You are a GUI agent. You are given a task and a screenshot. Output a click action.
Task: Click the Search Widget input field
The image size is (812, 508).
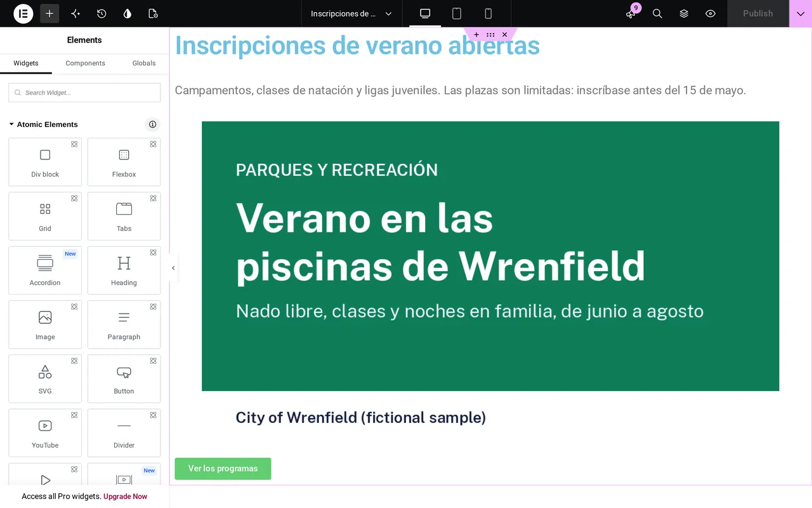[84, 93]
